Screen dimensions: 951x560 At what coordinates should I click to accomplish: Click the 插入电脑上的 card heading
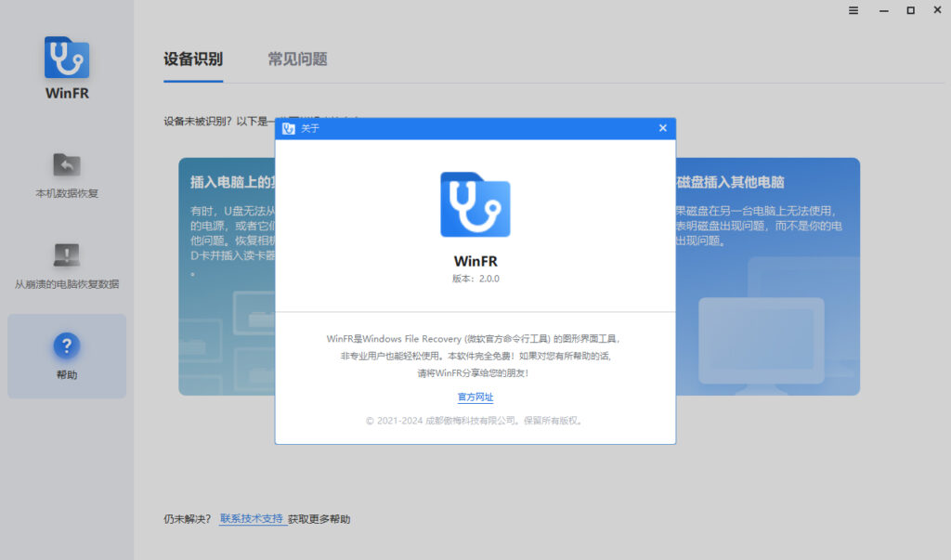point(232,182)
